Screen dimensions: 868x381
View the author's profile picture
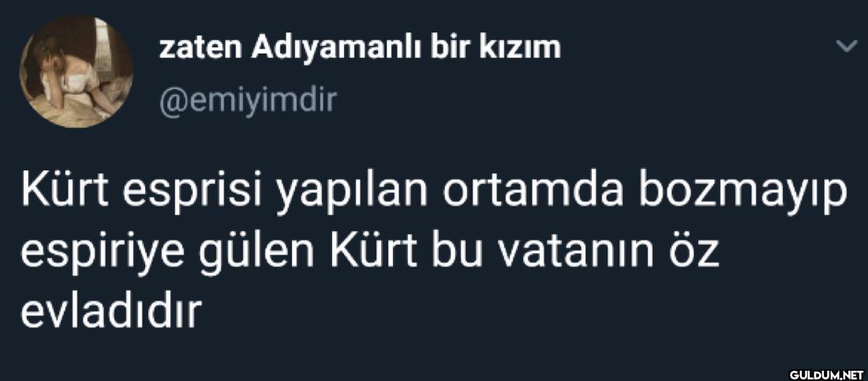click(77, 72)
